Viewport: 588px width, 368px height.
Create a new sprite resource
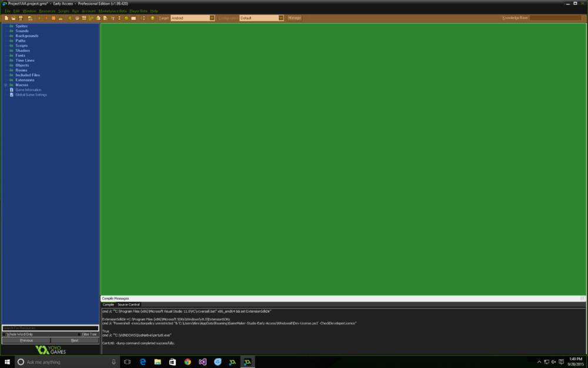coord(69,18)
